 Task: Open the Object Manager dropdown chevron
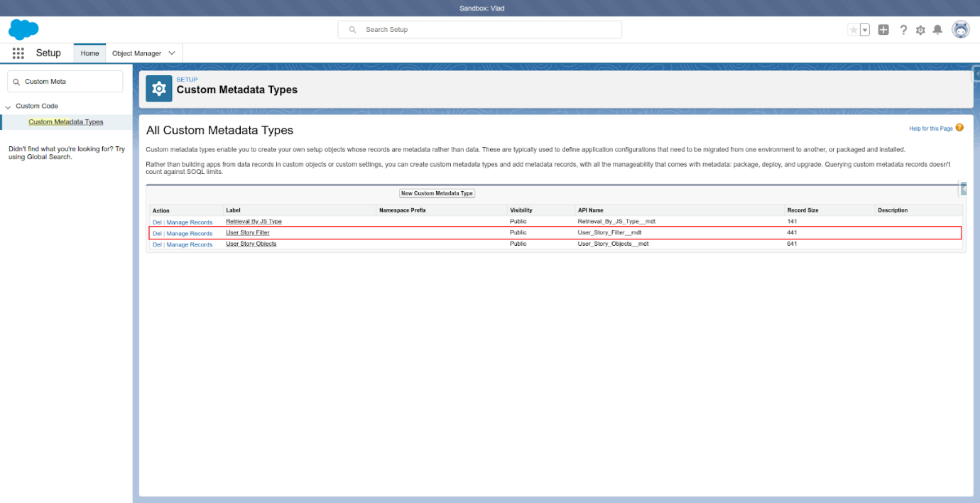(x=169, y=53)
